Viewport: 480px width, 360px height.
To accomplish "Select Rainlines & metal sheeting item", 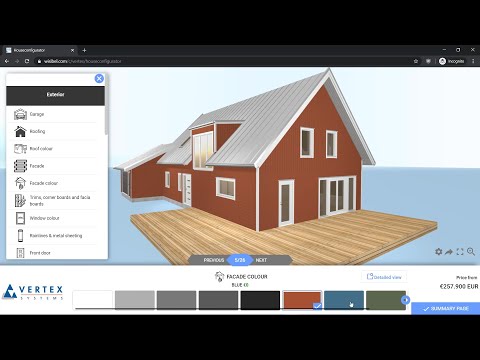I will 52,235.
